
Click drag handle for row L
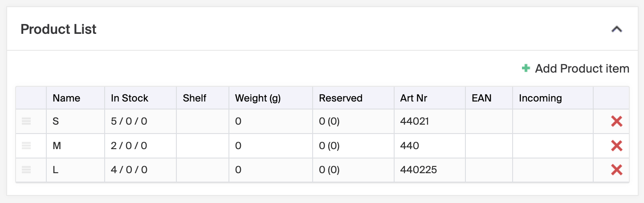[x=26, y=170]
